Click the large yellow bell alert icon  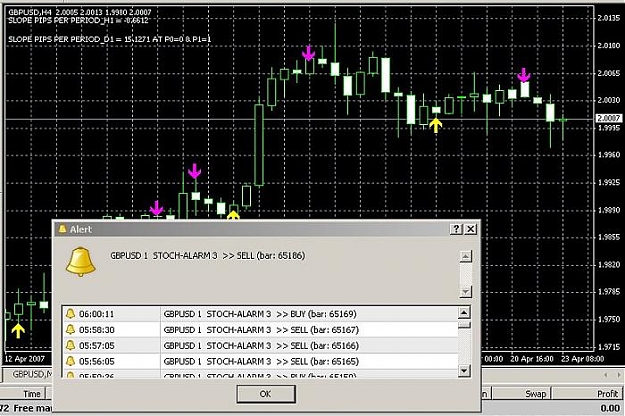click(81, 262)
